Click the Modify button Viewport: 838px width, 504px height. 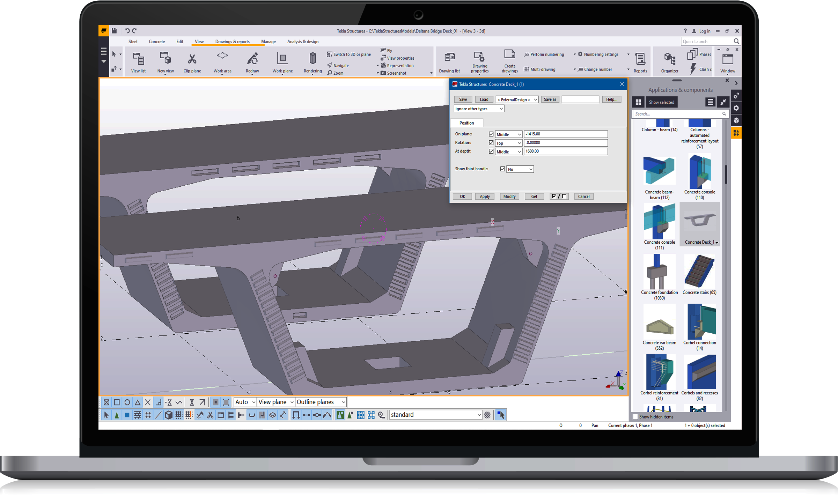click(509, 197)
